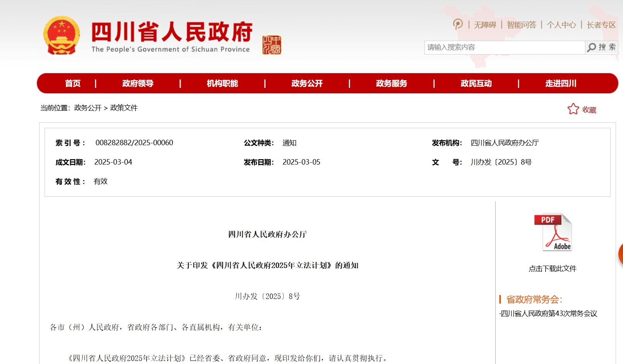
Task: Go to 政务公开 in navigation bar
Action: click(307, 83)
